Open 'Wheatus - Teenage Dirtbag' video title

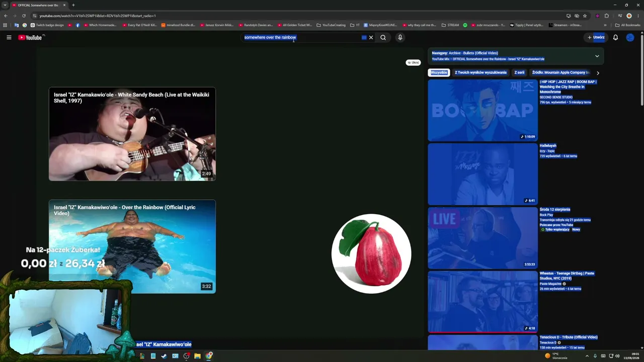(x=567, y=276)
